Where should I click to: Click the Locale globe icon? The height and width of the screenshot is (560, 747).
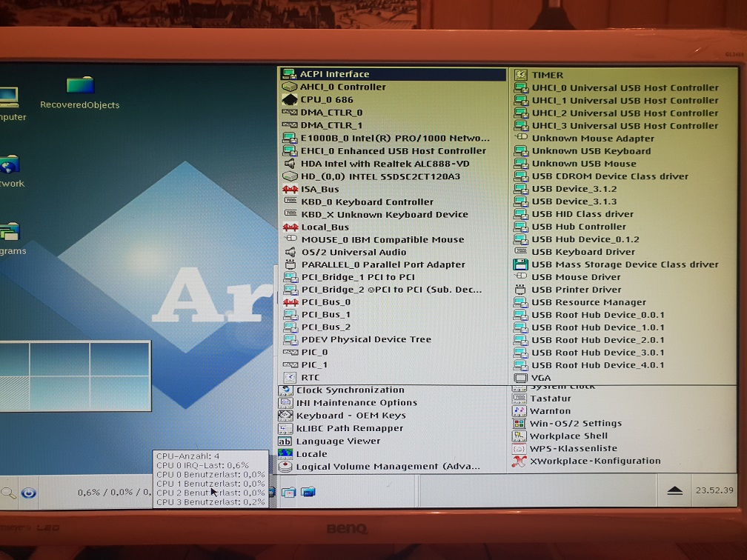[285, 454]
